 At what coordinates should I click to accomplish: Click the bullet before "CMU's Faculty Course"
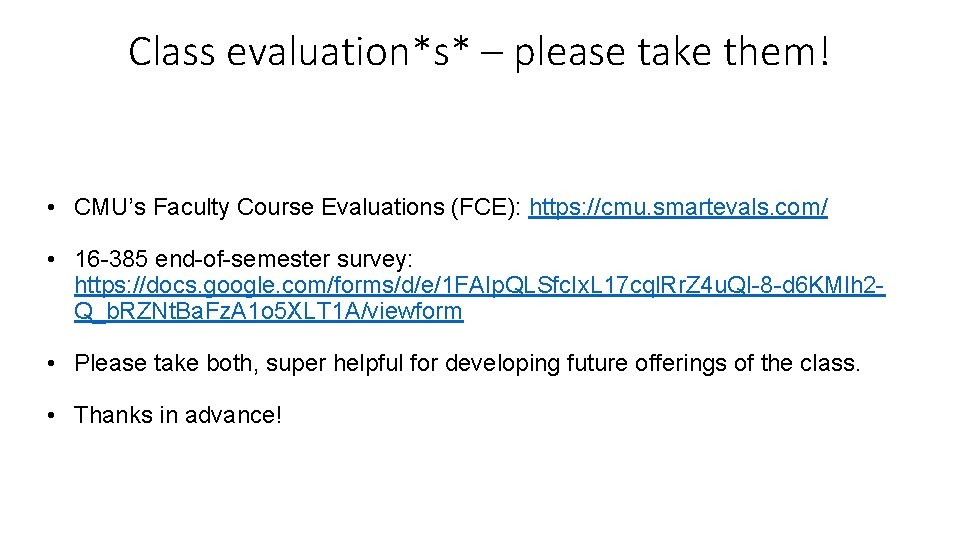pyautogui.click(x=49, y=209)
